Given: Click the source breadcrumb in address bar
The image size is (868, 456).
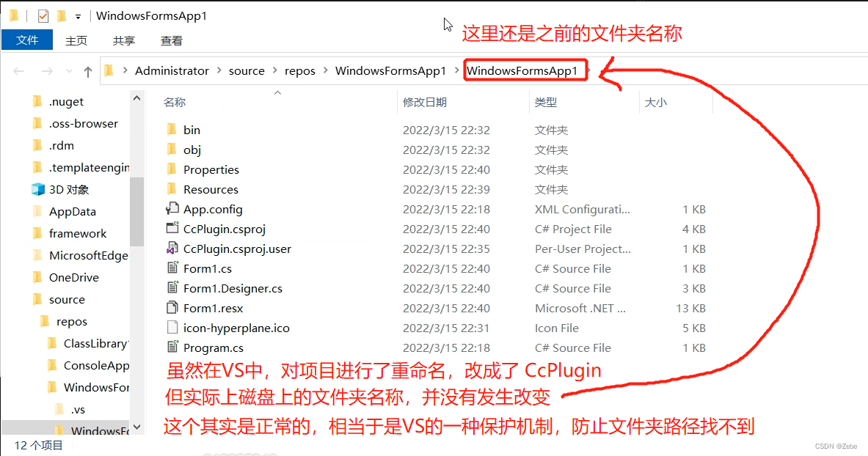Looking at the screenshot, I should [247, 71].
